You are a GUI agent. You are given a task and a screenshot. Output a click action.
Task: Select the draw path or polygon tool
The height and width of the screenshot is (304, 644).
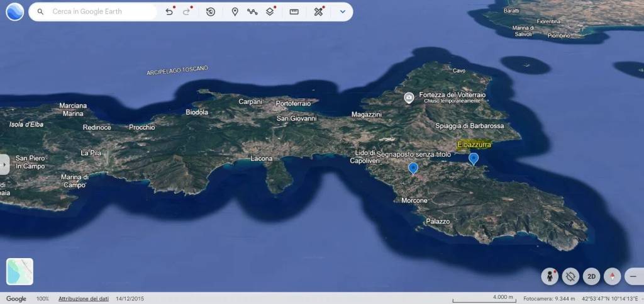click(252, 12)
